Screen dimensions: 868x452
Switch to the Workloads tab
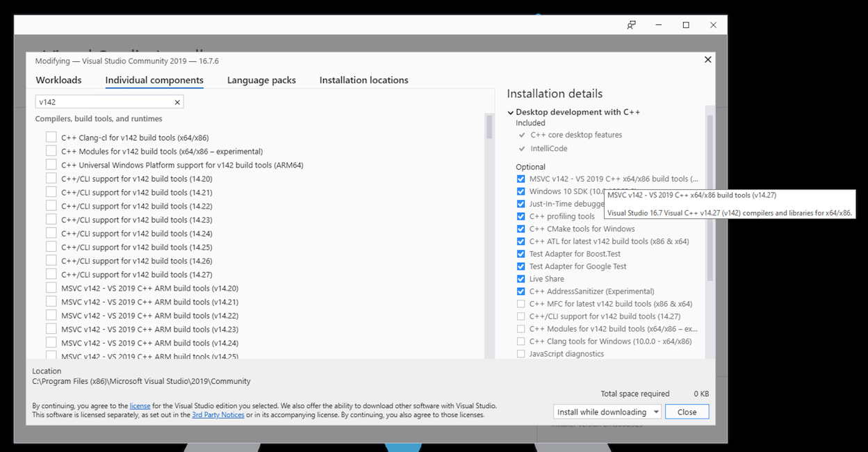click(58, 80)
